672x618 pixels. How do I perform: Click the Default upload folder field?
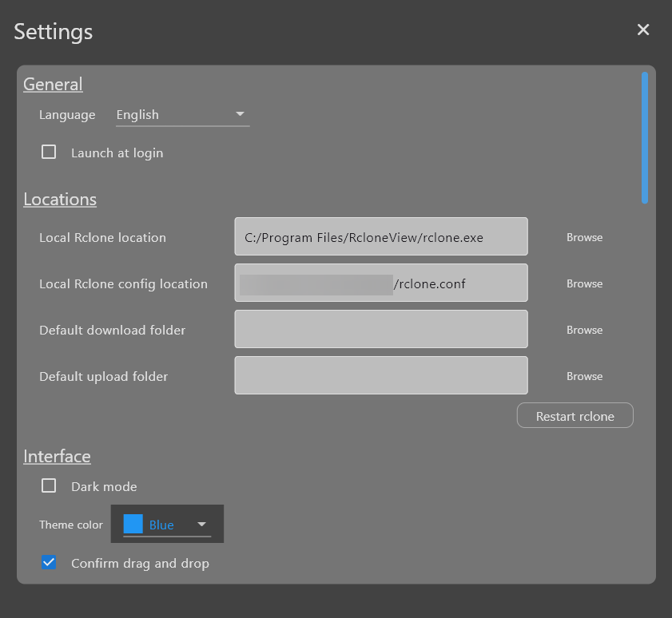click(381, 375)
